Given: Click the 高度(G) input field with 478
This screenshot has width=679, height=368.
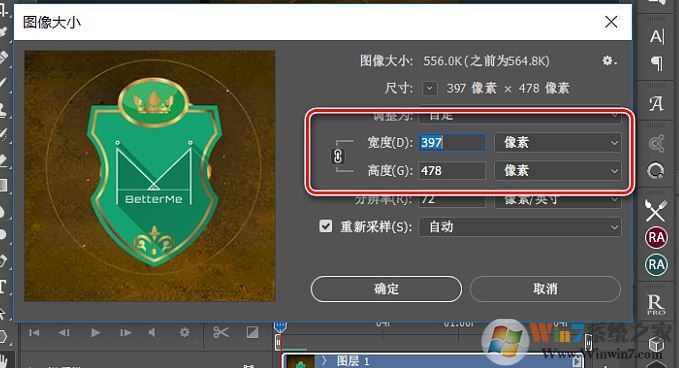Looking at the screenshot, I should click(452, 171).
